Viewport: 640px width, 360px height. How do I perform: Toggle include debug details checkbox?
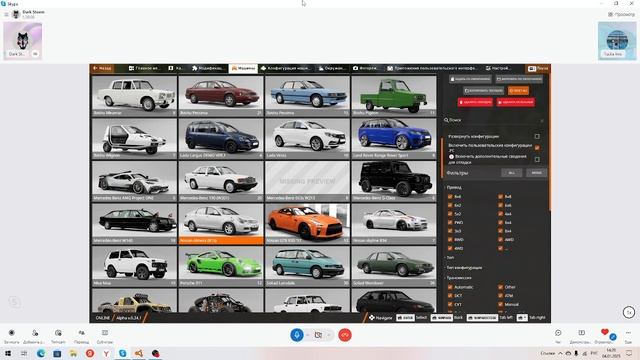537,159
